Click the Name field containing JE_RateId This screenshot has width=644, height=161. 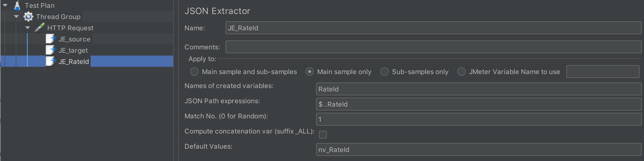(433, 28)
